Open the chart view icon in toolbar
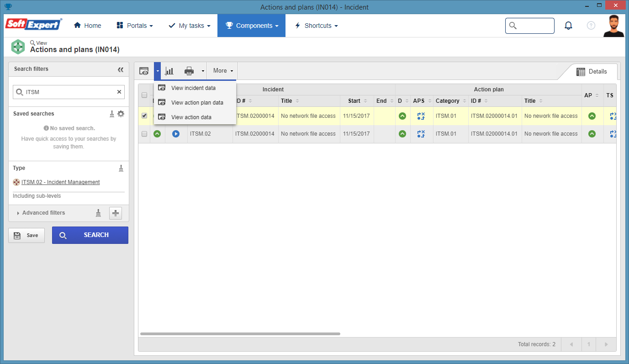The image size is (629, 364). pyautogui.click(x=169, y=71)
